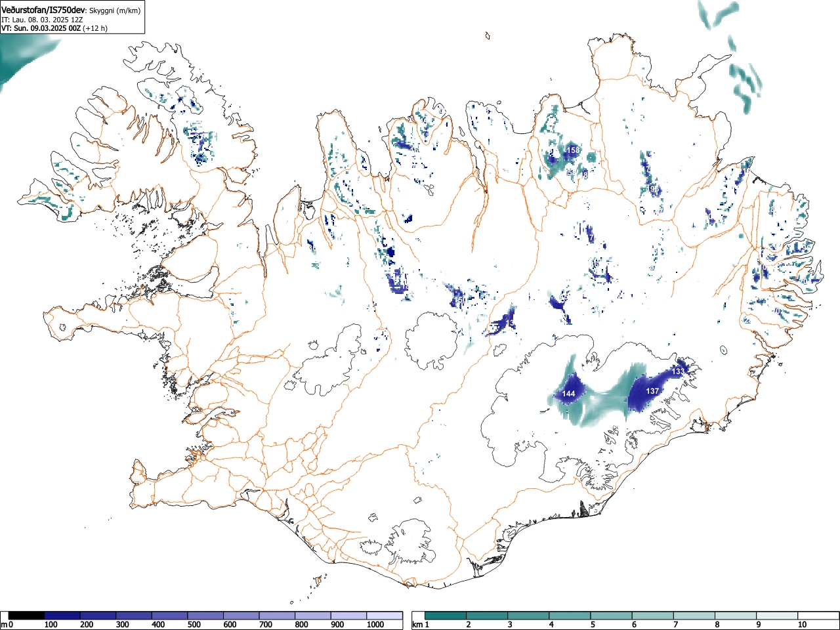This screenshot has width=840, height=630.
Task: Click the '100' tick label on meter legend
Action: (51, 625)
